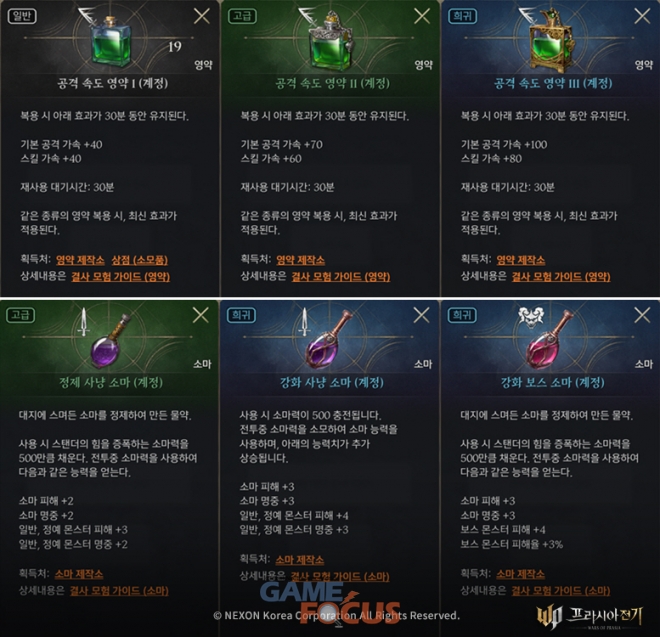The height and width of the screenshot is (637, 660).
Task: Click the 희귀 badge on 강화 사냥 소마 card
Action: (x=241, y=315)
